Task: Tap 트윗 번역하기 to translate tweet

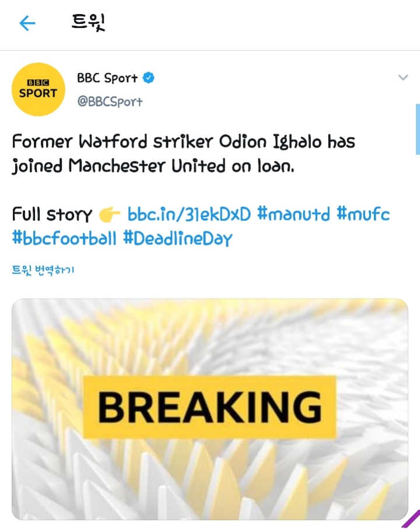Action: [43, 270]
